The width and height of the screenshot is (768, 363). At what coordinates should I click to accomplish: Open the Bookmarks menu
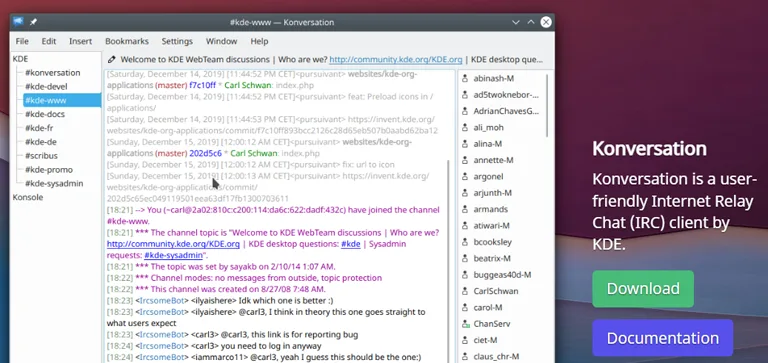click(127, 41)
